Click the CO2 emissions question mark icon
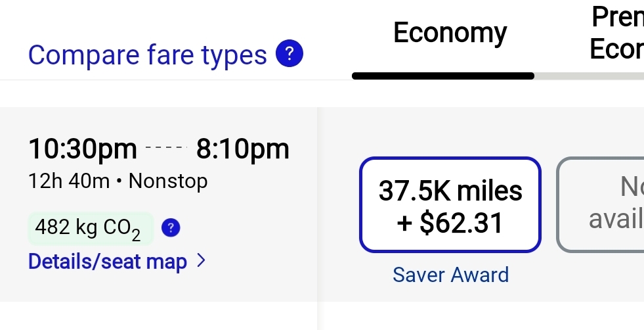This screenshot has width=644, height=330. (171, 227)
